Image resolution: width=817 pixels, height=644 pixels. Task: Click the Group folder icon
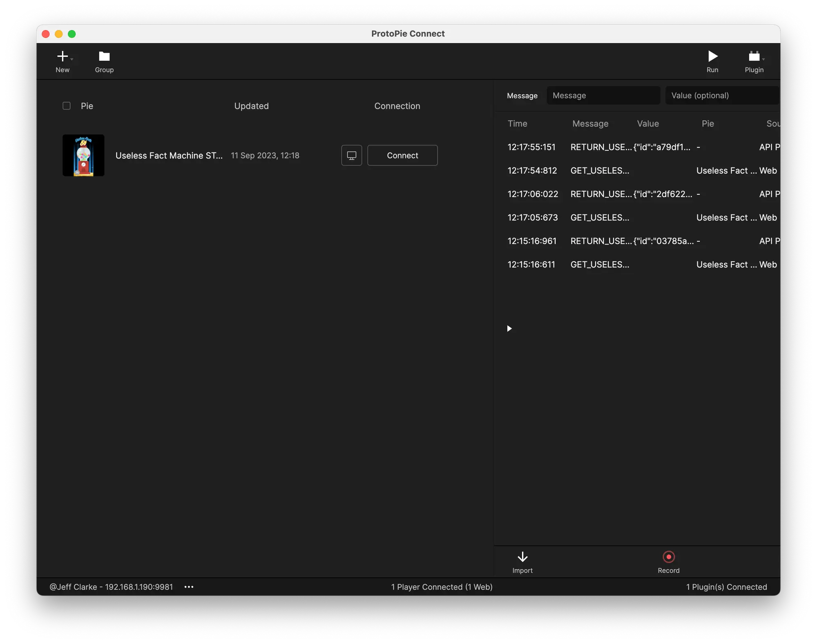click(104, 56)
